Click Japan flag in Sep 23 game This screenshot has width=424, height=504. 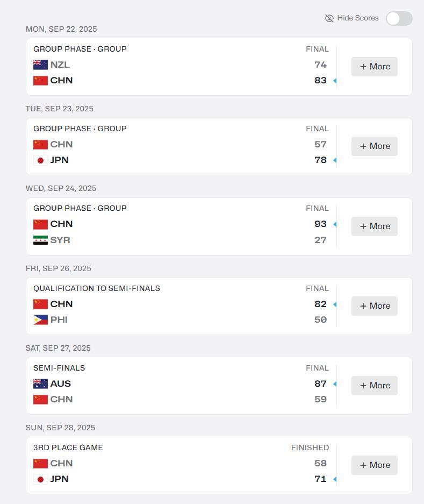[40, 160]
